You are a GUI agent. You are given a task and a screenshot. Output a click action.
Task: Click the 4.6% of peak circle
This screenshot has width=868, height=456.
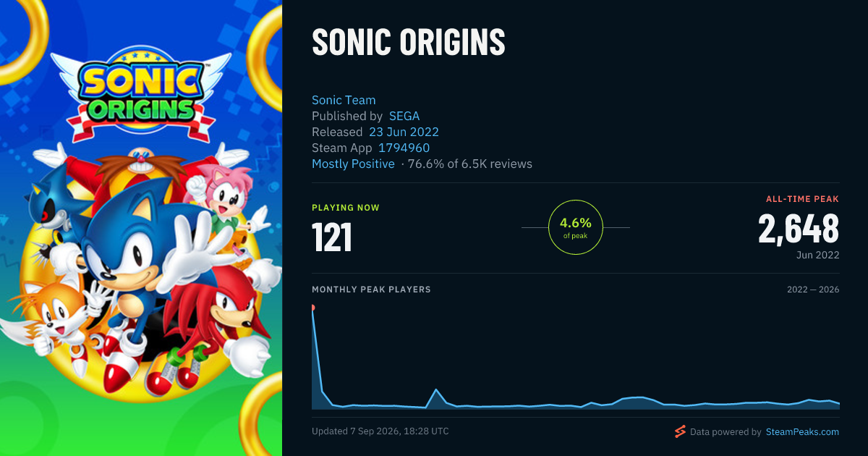tap(576, 227)
